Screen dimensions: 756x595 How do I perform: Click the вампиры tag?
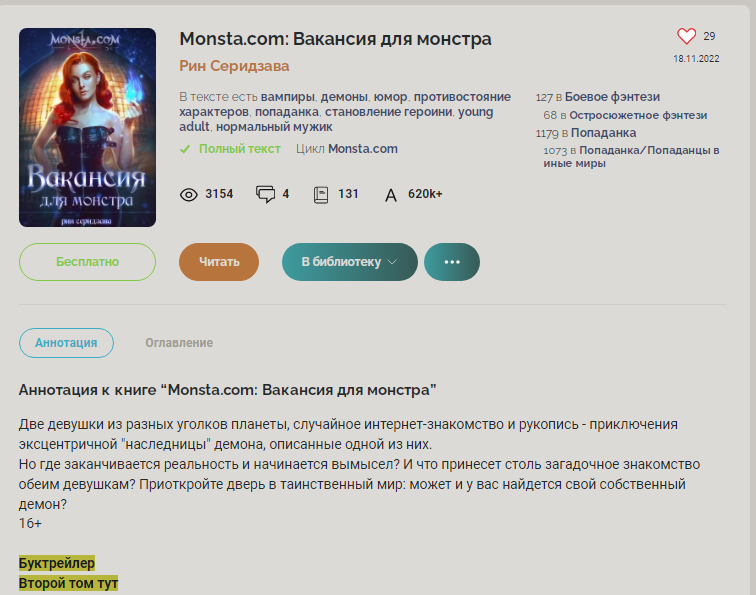click(287, 97)
